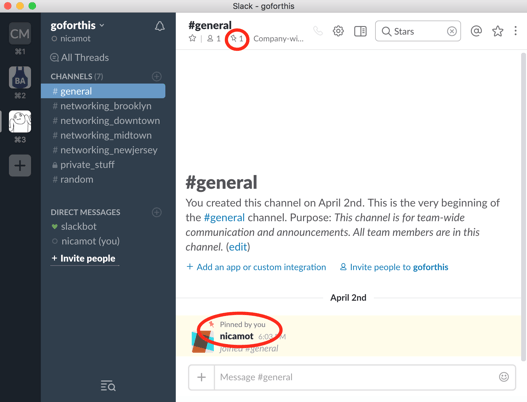
Task: Open a new direct message plus icon
Action: coord(157,212)
